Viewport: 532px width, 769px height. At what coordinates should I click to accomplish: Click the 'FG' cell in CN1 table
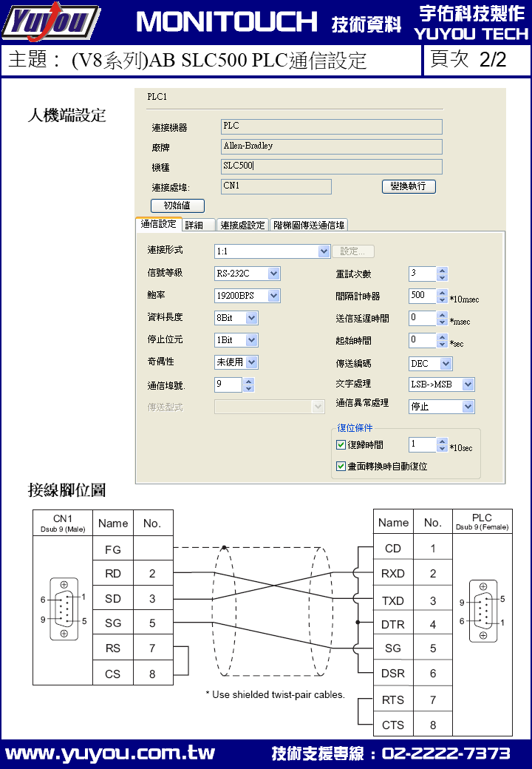(112, 550)
